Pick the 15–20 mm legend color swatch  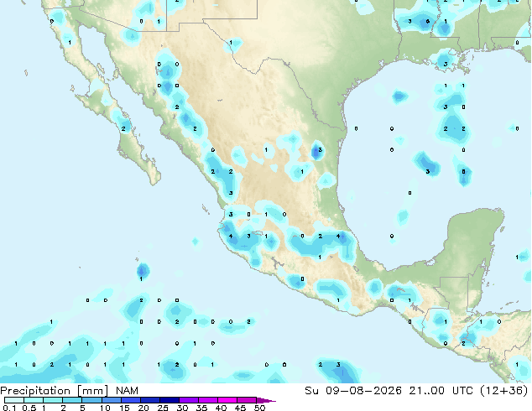(x=131, y=400)
